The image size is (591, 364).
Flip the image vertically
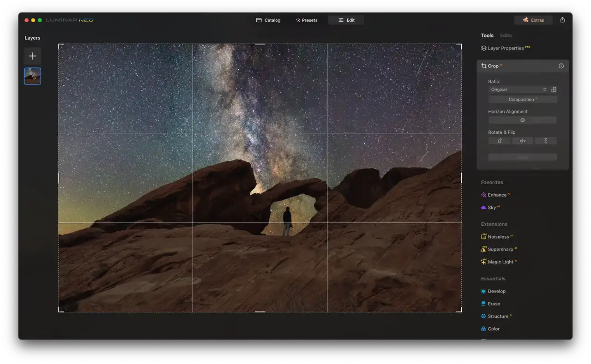545,141
